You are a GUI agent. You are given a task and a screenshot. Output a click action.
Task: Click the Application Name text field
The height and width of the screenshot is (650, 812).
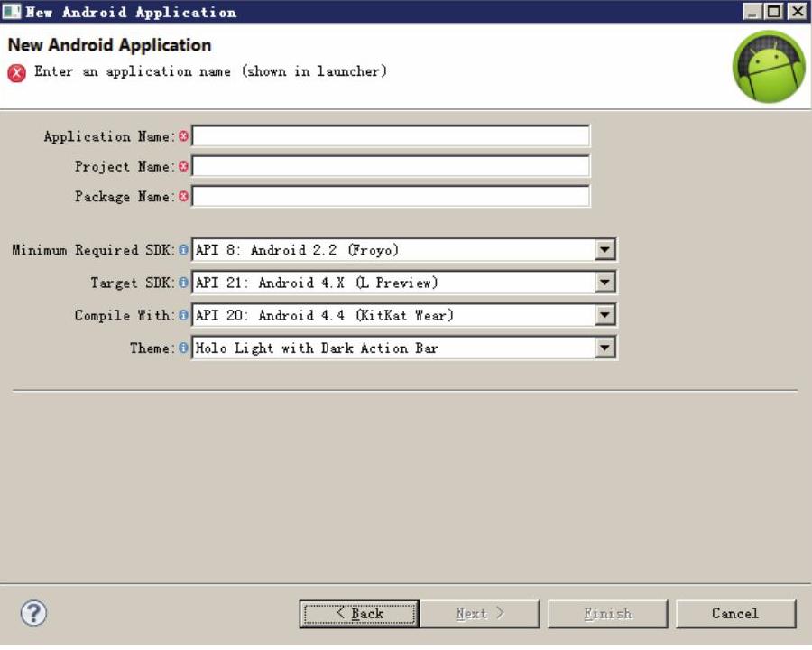point(391,136)
